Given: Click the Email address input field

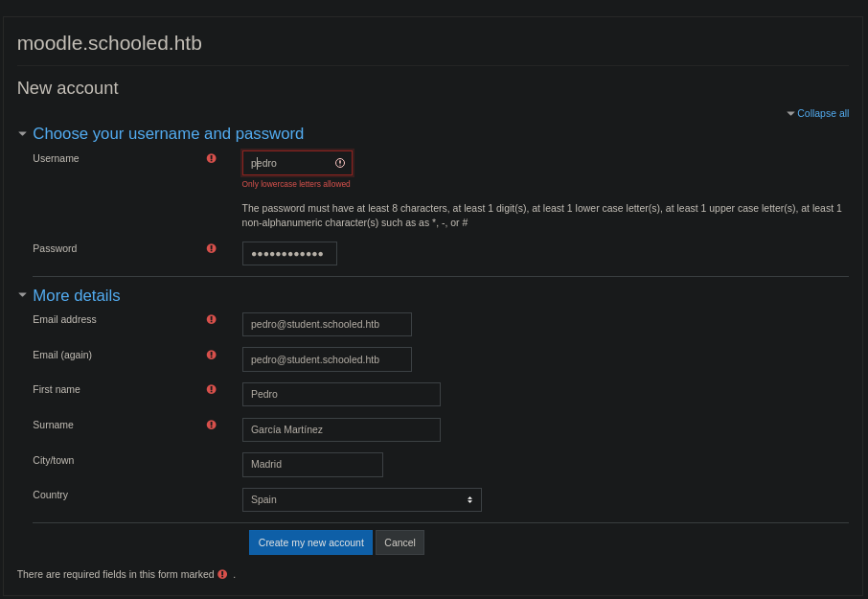Looking at the screenshot, I should tap(327, 324).
